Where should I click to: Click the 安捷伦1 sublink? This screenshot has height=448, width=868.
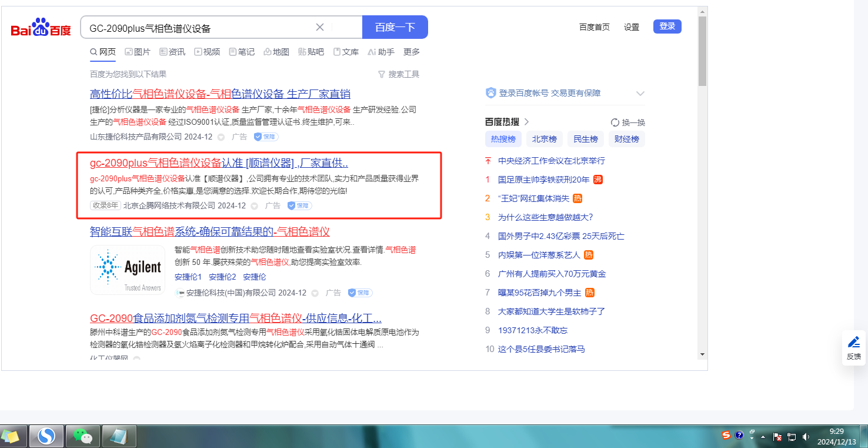188,277
